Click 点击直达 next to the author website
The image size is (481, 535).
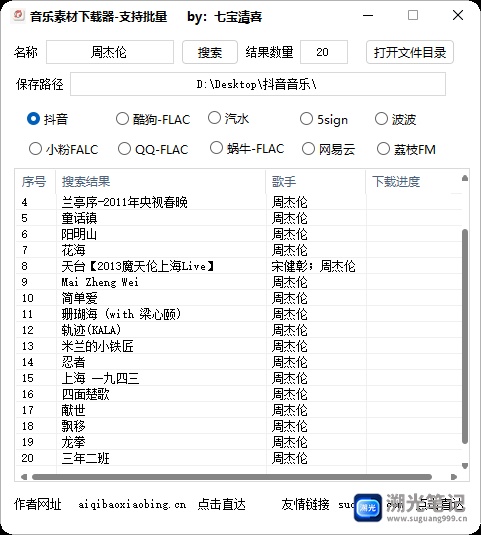221,504
